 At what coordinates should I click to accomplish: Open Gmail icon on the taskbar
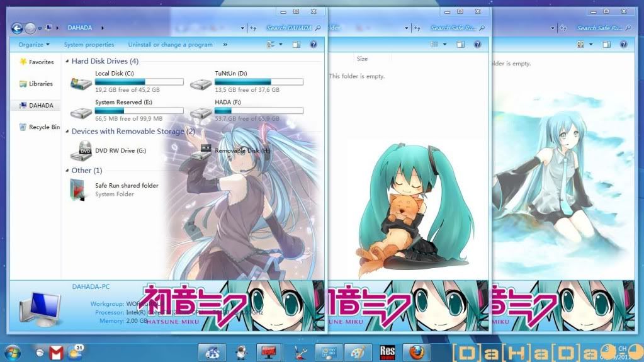pyautogui.click(x=57, y=352)
